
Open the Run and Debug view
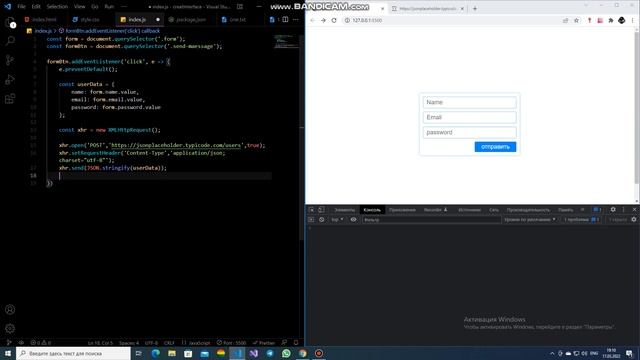(x=10, y=80)
